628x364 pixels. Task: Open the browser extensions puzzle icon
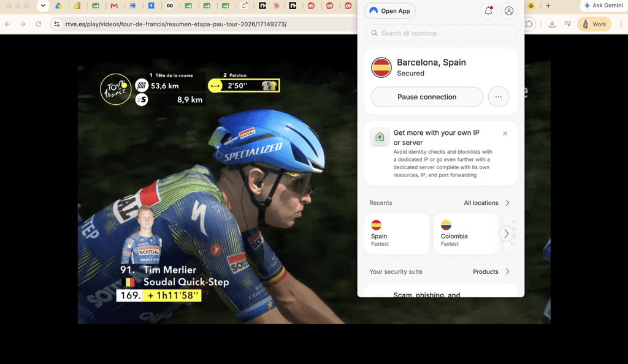click(529, 24)
